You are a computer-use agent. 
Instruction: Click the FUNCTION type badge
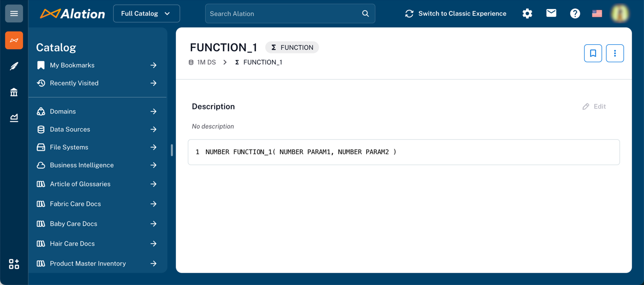click(x=292, y=47)
